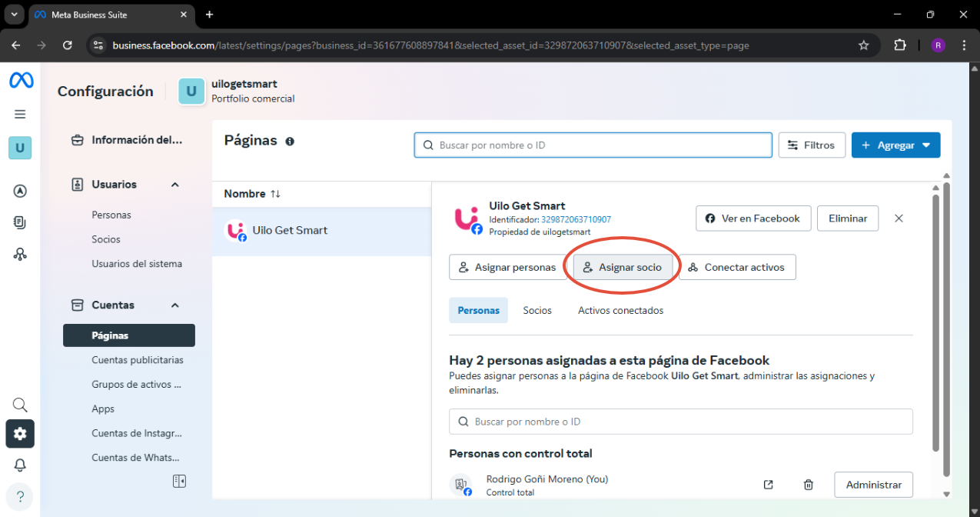Focus the people search field in panel
This screenshot has height=517, width=980.
pyautogui.click(x=681, y=422)
